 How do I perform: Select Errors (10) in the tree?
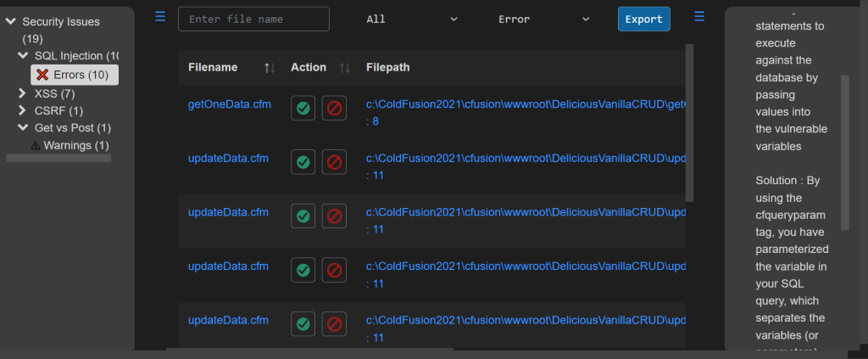click(75, 75)
